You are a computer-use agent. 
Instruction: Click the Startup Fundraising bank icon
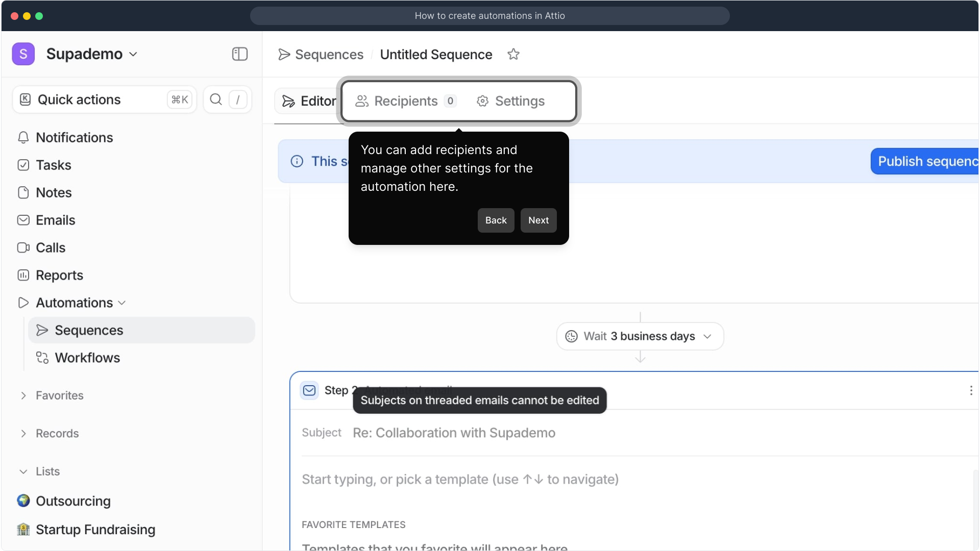tap(23, 530)
